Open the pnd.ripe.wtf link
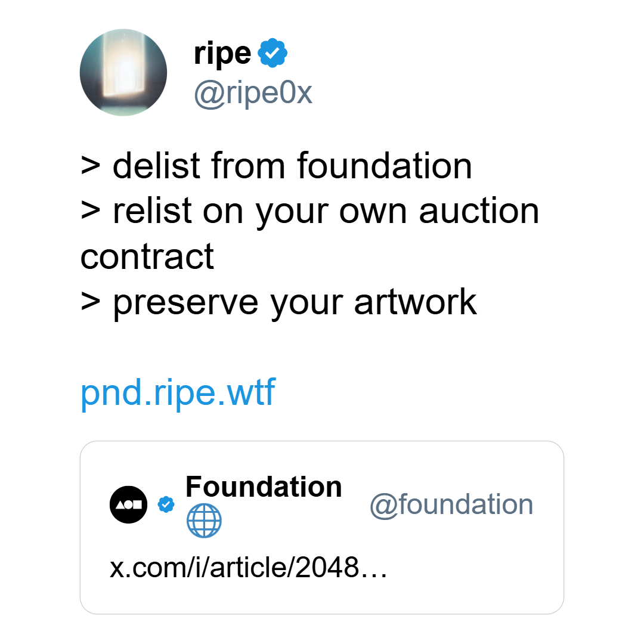This screenshot has width=644, height=644. tap(178, 392)
